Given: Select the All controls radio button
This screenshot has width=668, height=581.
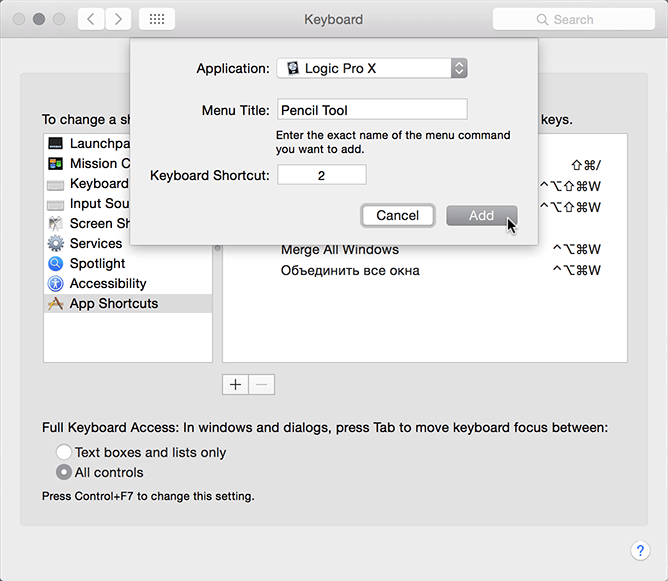Looking at the screenshot, I should [64, 472].
